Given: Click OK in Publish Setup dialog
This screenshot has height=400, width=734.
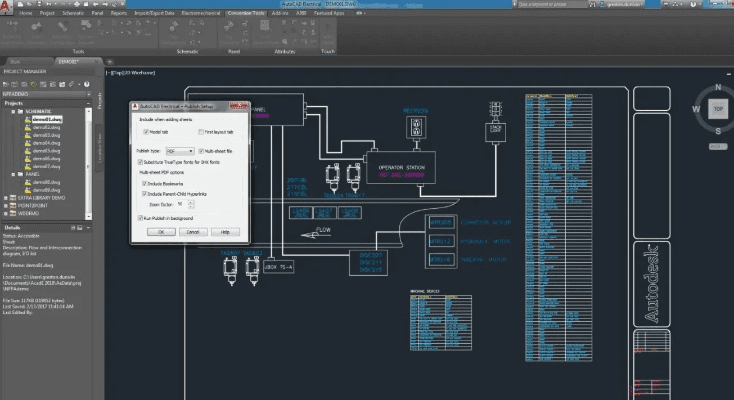Looking at the screenshot, I should 162,231.
